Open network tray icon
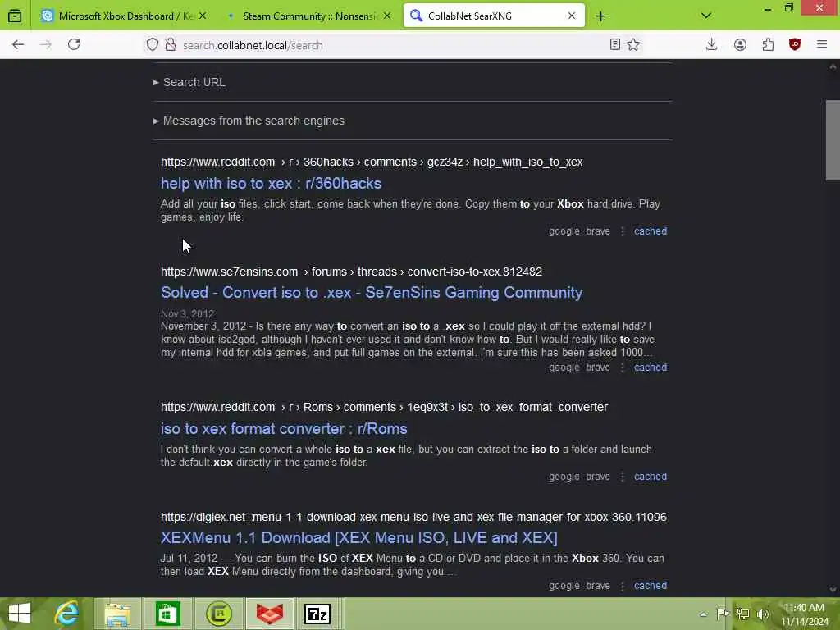840x630 pixels. 743,614
